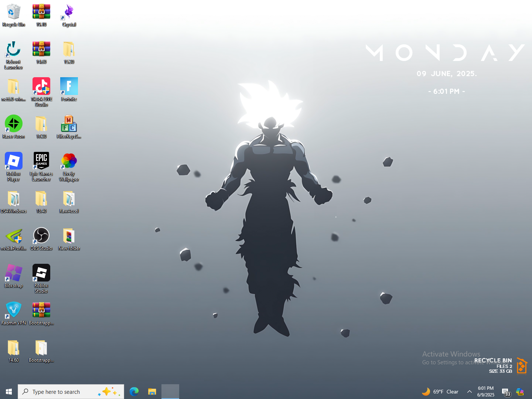Click the Type here to search box
Viewport: 532px width, 399px height.
[71, 392]
